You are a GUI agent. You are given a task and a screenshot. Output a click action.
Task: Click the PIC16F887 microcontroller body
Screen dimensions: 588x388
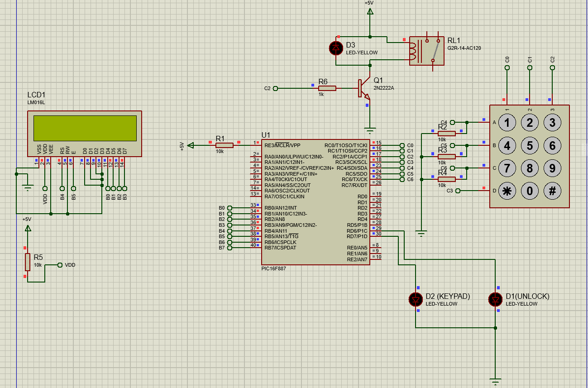(x=316, y=202)
